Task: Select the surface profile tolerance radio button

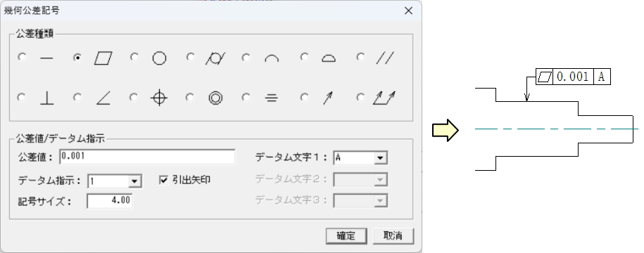Action: click(304, 57)
